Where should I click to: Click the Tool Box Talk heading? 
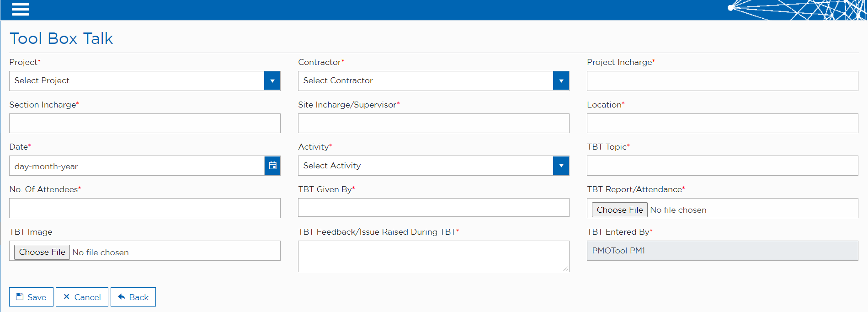pos(61,38)
